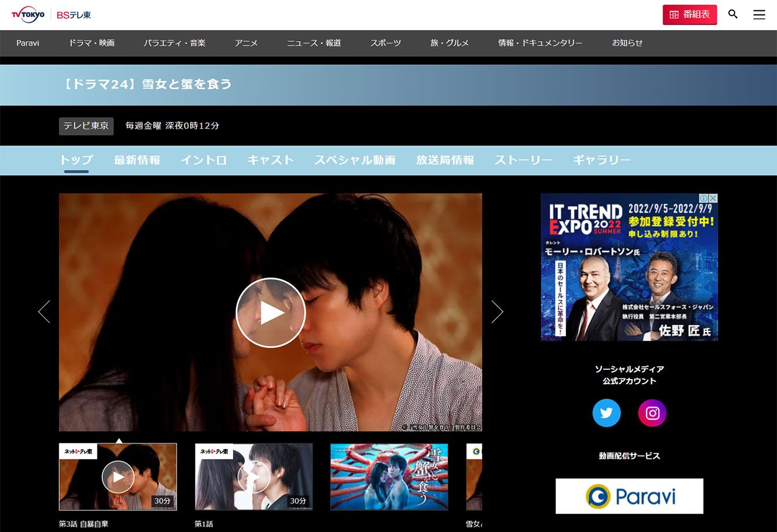This screenshot has height=532, width=777.
Task: Select the 第3話 自暴自棄 episode thumbnail
Action: click(118, 477)
